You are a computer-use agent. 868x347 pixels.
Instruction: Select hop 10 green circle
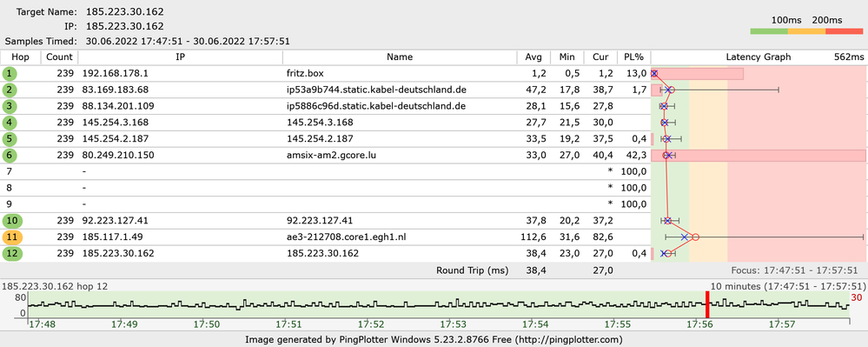click(12, 221)
